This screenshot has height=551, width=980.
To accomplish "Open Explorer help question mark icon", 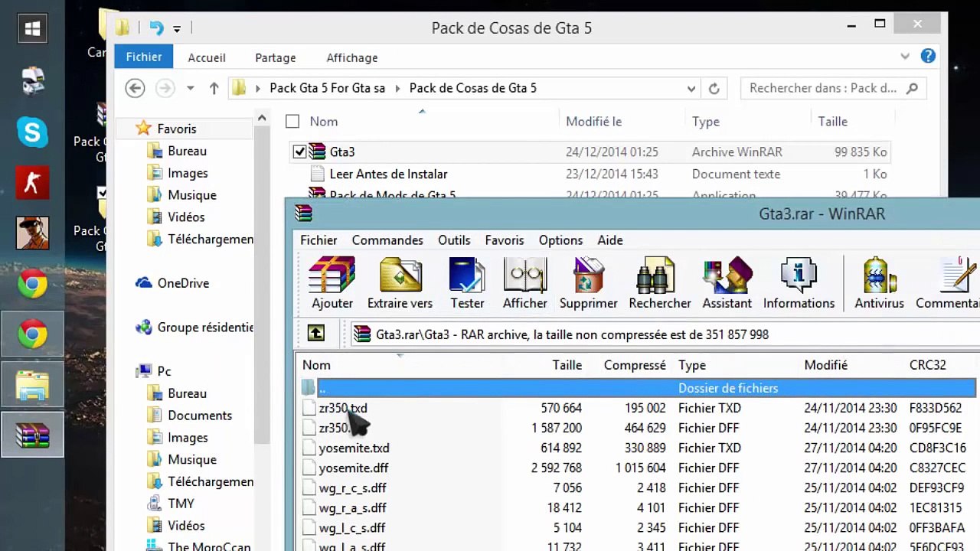I will [x=928, y=56].
